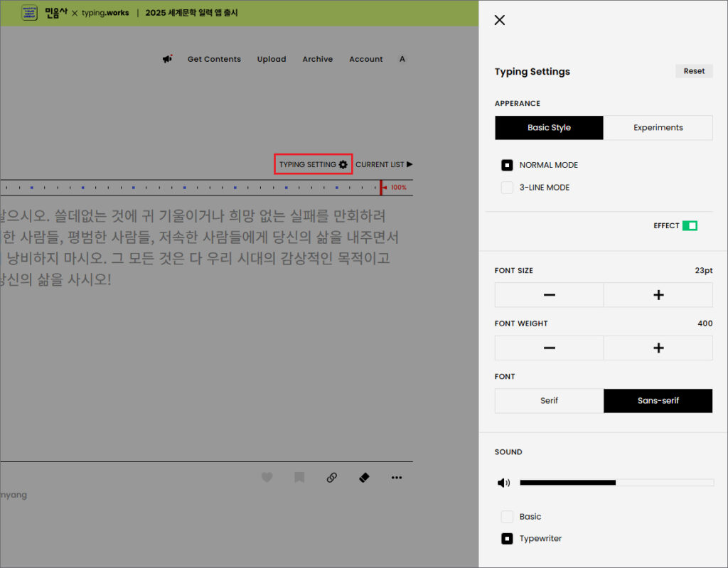Image resolution: width=728 pixels, height=568 pixels.
Task: Open the three-dots more options menu
Action: click(397, 478)
